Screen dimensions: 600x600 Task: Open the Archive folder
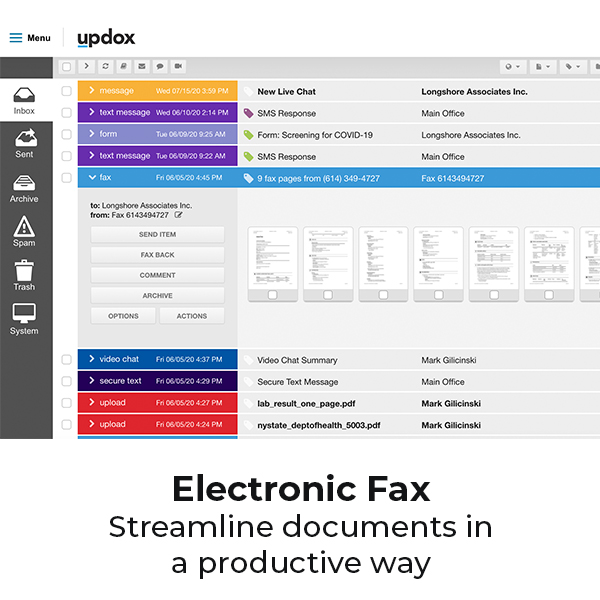pos(24,187)
